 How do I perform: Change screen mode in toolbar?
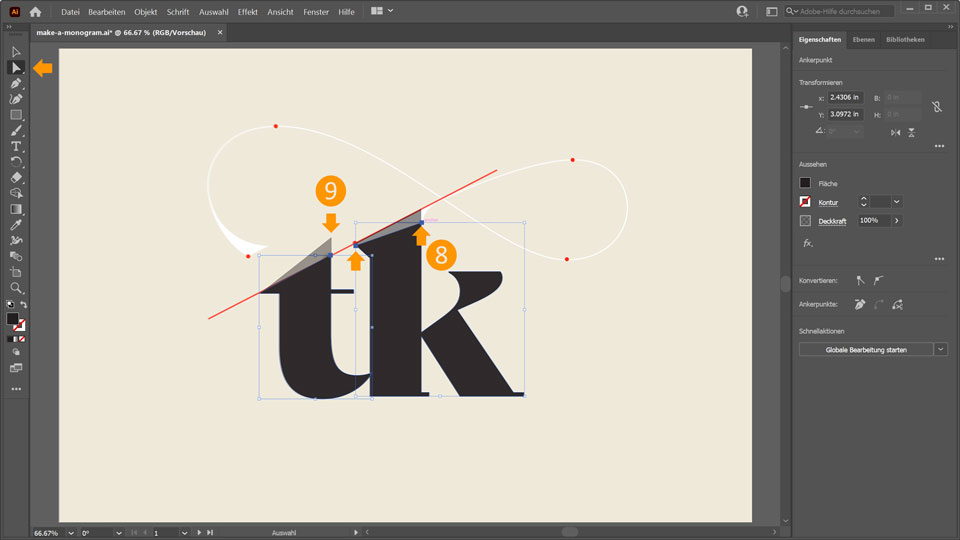pos(16,368)
